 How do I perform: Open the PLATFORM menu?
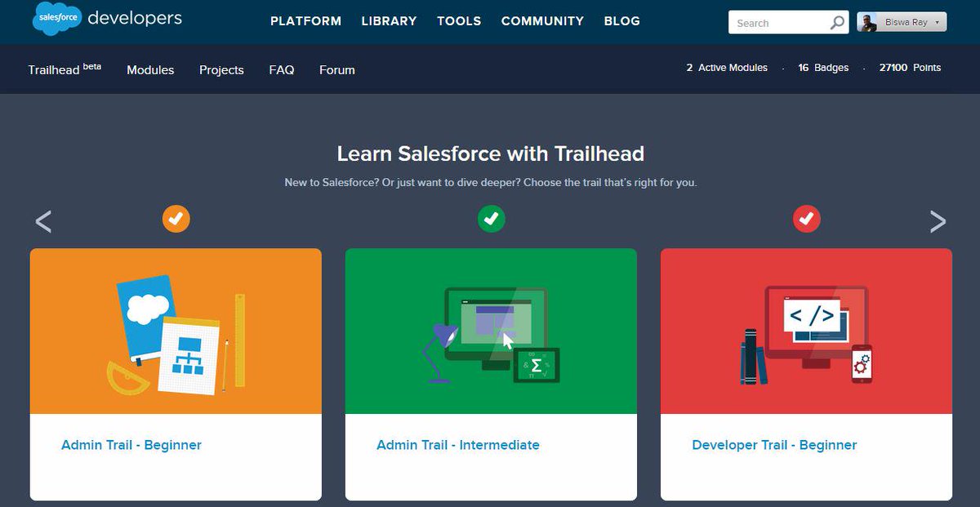(x=305, y=21)
